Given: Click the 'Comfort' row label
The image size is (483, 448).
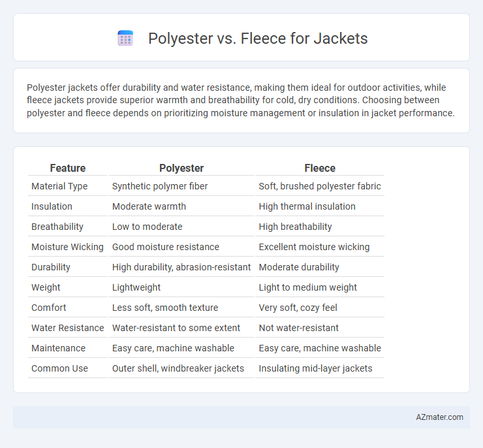Looking at the screenshot, I should (x=49, y=308).
